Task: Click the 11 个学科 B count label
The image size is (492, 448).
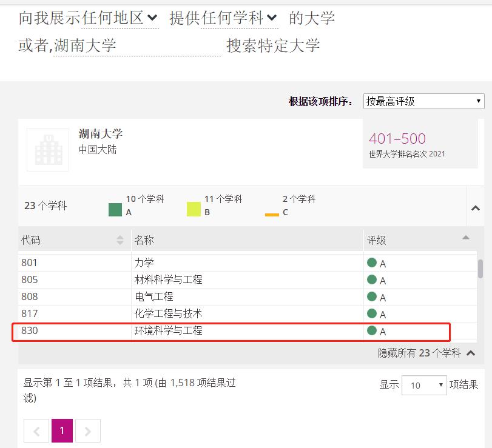Action: pyautogui.click(x=223, y=199)
